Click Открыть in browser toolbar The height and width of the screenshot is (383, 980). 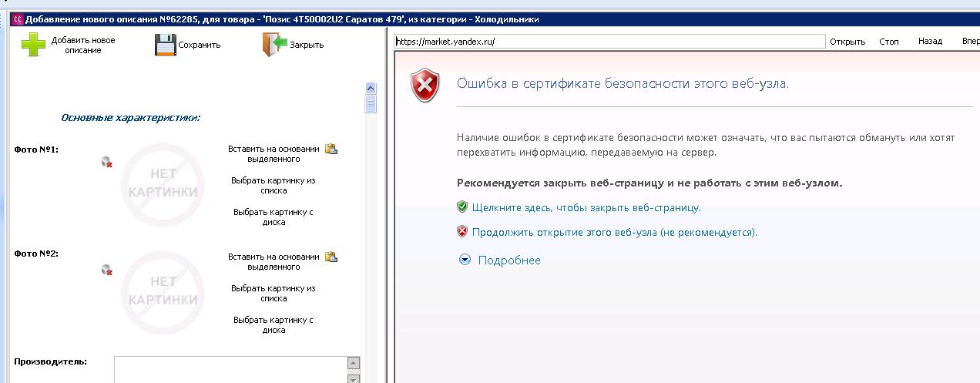(x=847, y=42)
